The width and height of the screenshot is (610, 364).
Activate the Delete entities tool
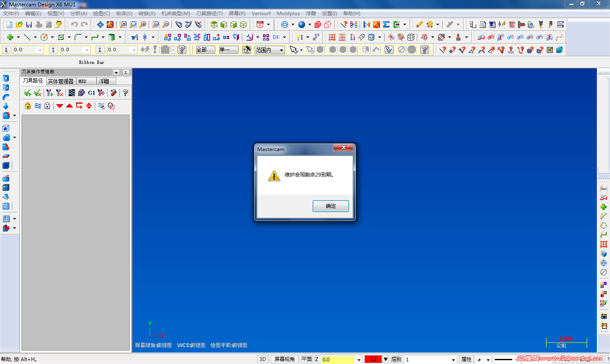[419, 24]
